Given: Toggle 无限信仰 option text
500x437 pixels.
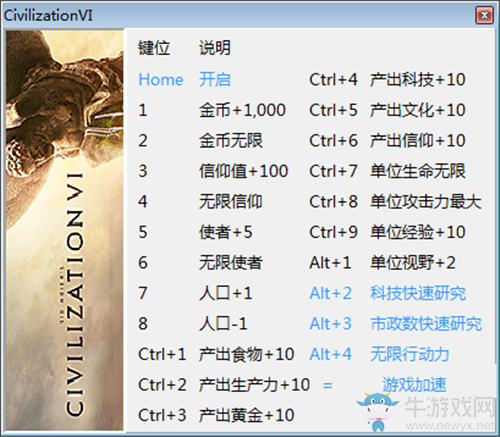Looking at the screenshot, I should point(231,202).
